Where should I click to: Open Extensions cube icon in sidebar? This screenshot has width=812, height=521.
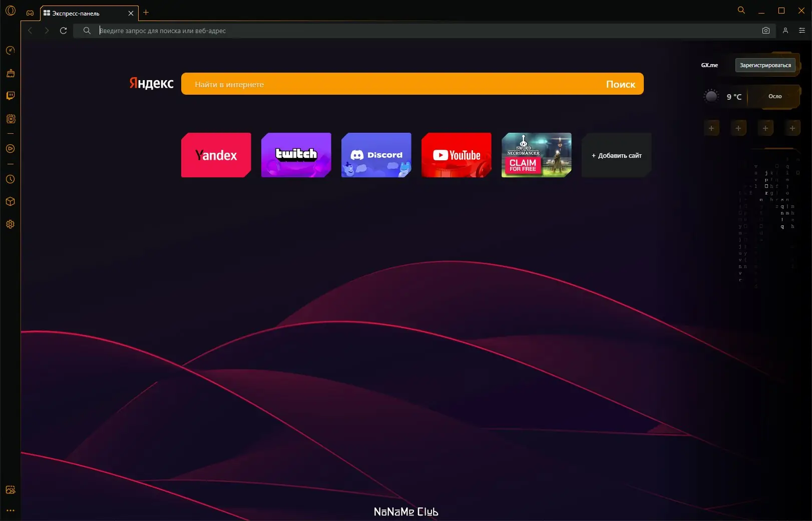[x=11, y=201]
